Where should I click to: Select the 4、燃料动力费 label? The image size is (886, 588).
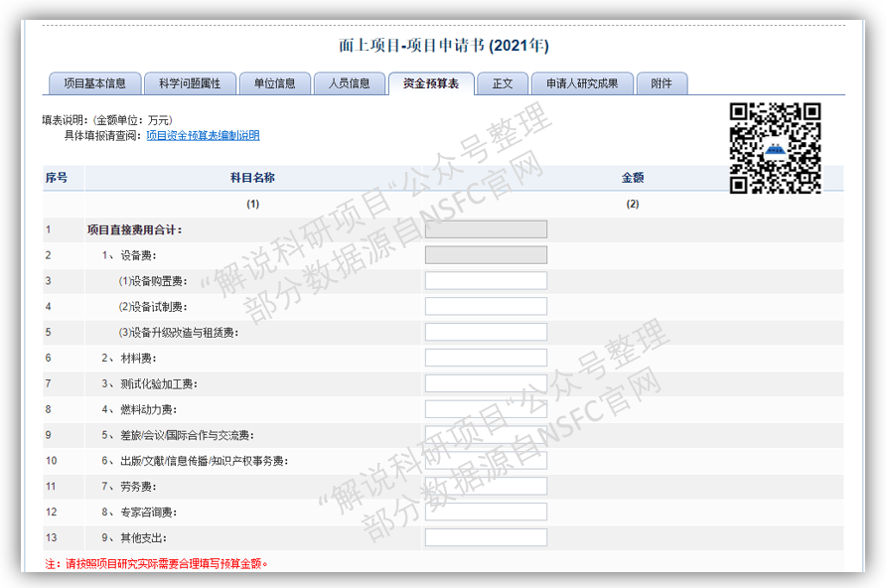[x=139, y=409]
